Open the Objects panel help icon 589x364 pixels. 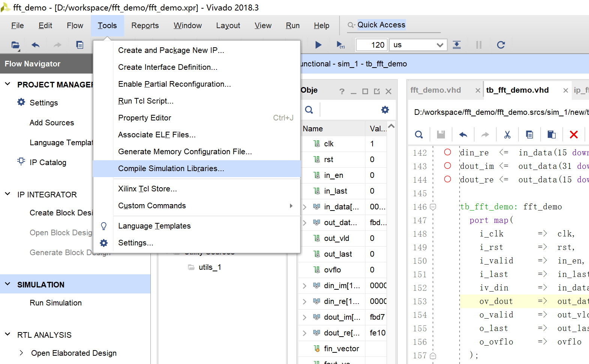[x=342, y=91]
